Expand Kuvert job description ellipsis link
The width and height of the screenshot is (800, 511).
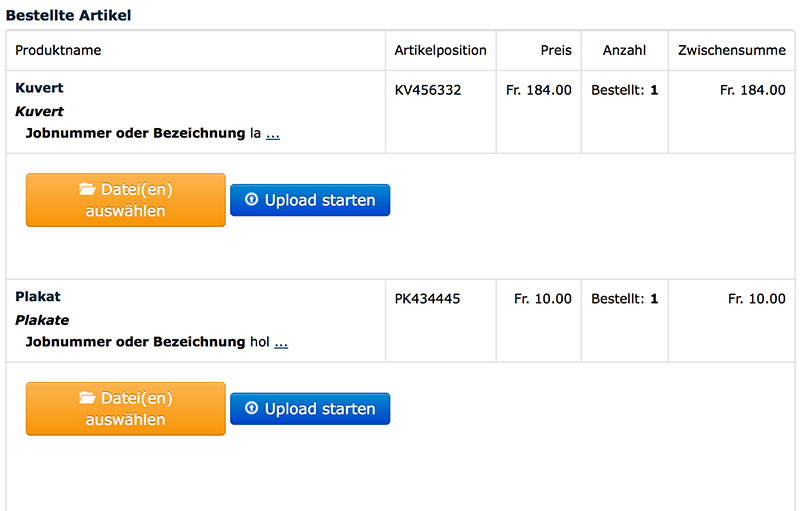tap(273, 135)
